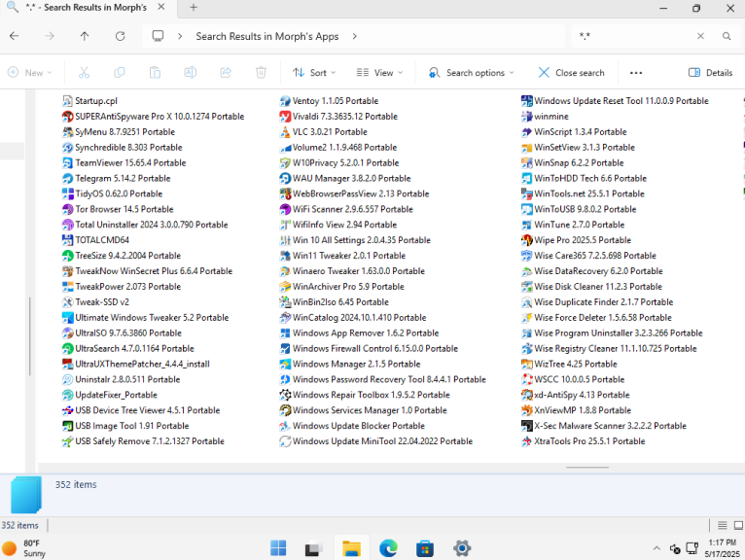Click the Windows Repair Toolbox 1.9.5.2 icon

285,395
